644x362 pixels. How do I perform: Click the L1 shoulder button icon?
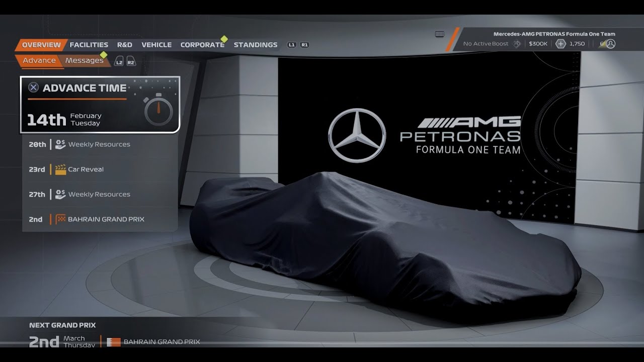(292, 45)
